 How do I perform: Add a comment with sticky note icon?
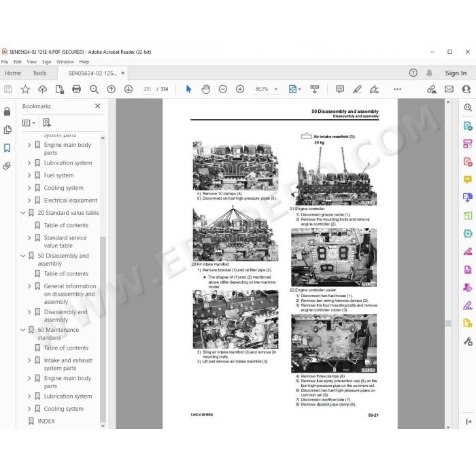[340, 89]
